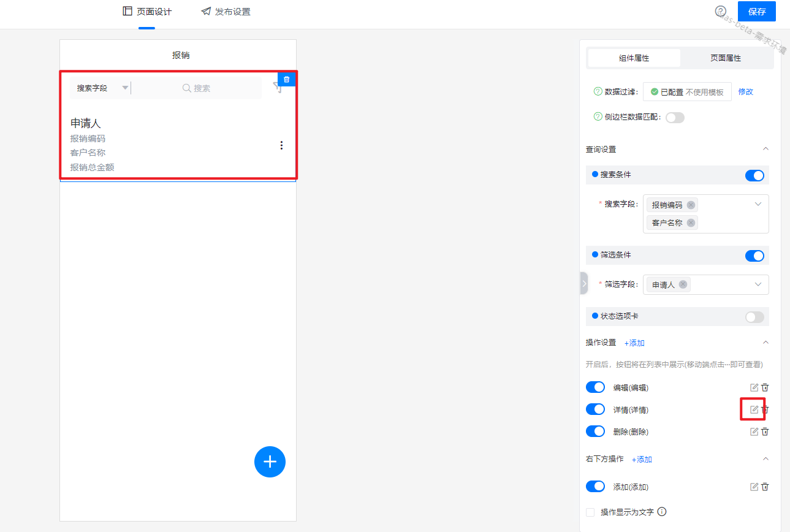This screenshot has width=790, height=532.
Task: Edit the 添加(添加) operation
Action: click(754, 487)
